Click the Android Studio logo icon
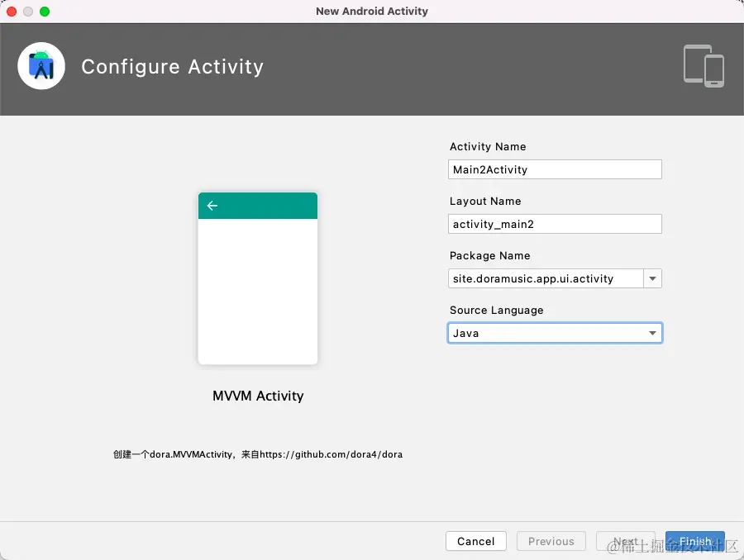744x560 pixels. 41,66
